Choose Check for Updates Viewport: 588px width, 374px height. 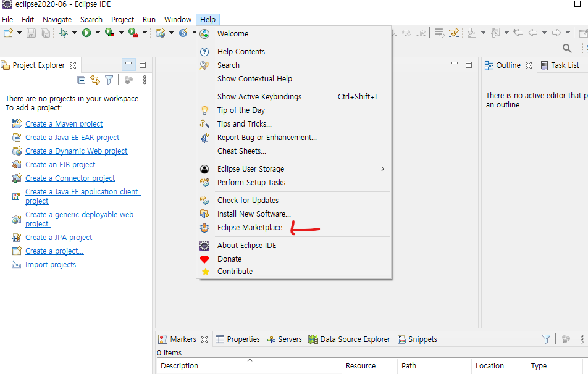[248, 201]
